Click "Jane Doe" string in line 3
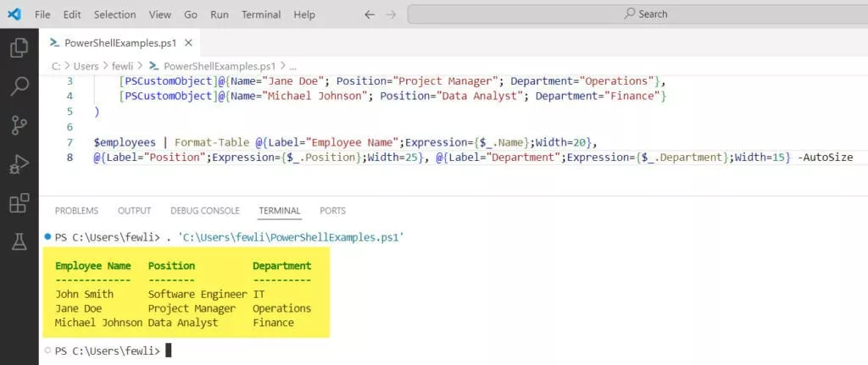 [292, 81]
